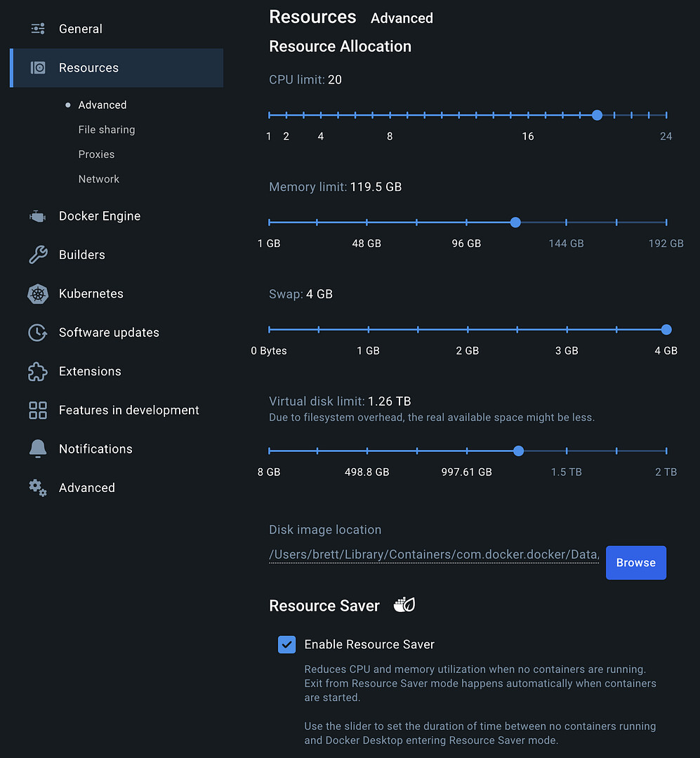Select the Proxies sub-section
This screenshot has height=758, width=700.
(96, 154)
